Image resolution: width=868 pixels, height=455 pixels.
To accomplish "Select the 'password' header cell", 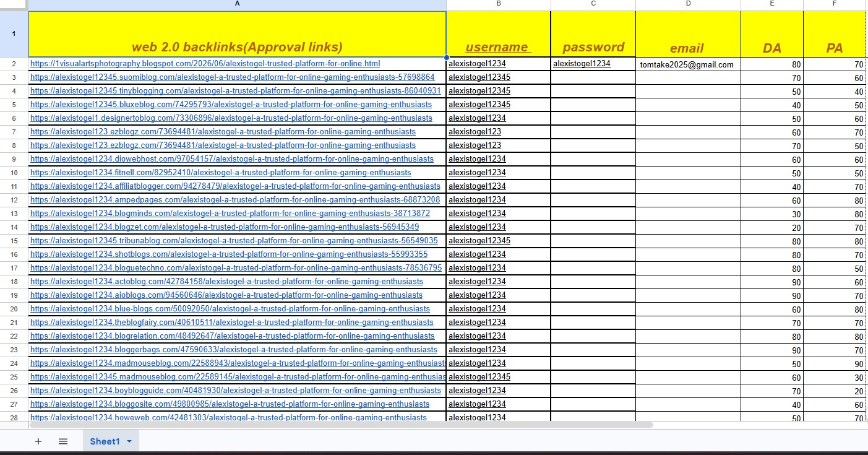I will coord(593,34).
